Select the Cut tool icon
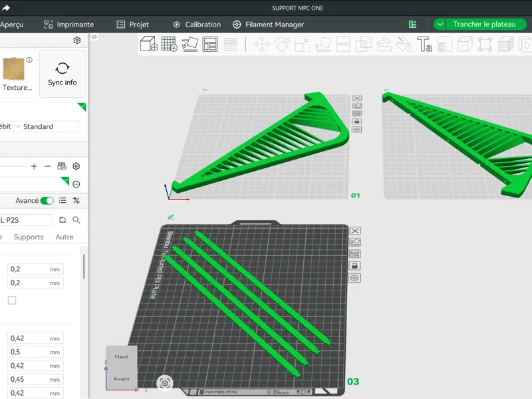The image size is (532, 399). pyautogui.click(x=343, y=45)
